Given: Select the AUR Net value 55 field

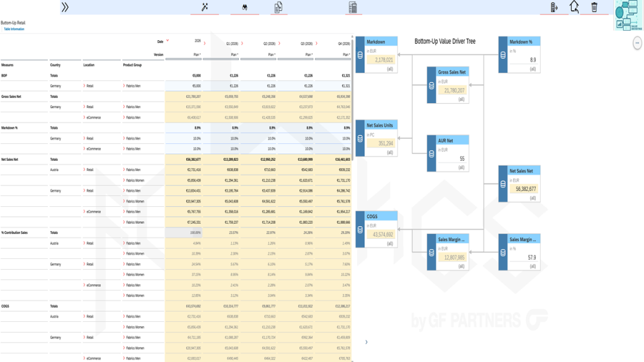Looking at the screenshot, I should [x=453, y=159].
